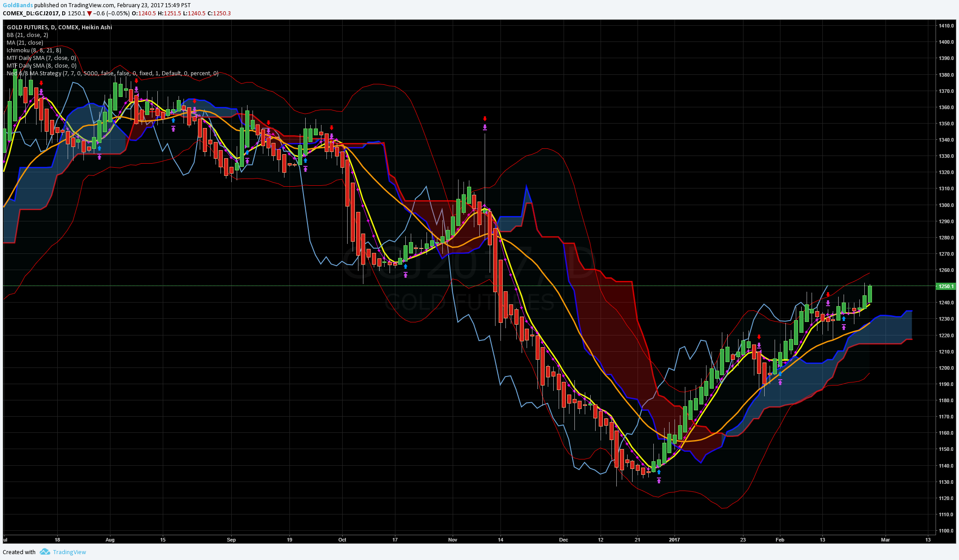Click the high value H:1251.5
Viewport: 959px width, 560px height.
click(x=169, y=14)
